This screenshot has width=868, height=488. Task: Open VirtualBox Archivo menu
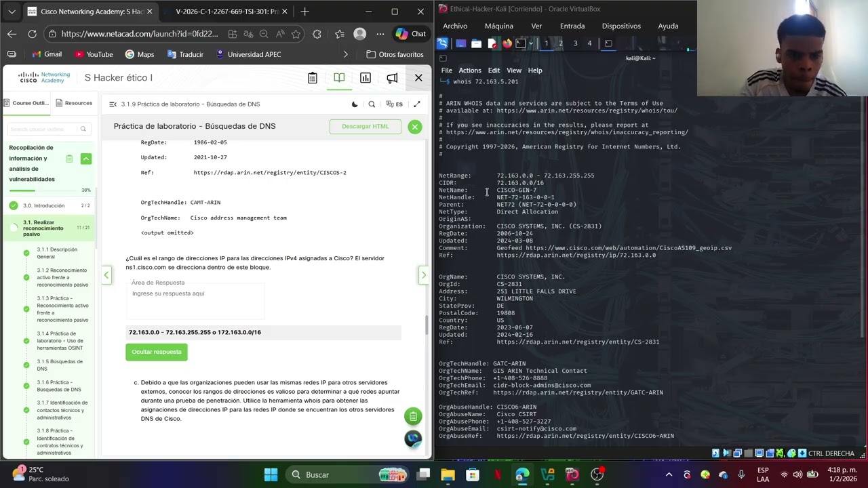[x=455, y=26]
